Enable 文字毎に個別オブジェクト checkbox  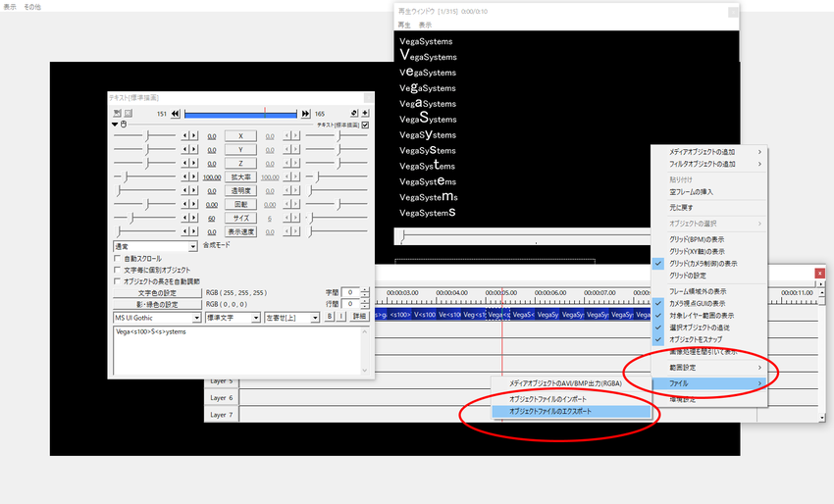(x=118, y=270)
